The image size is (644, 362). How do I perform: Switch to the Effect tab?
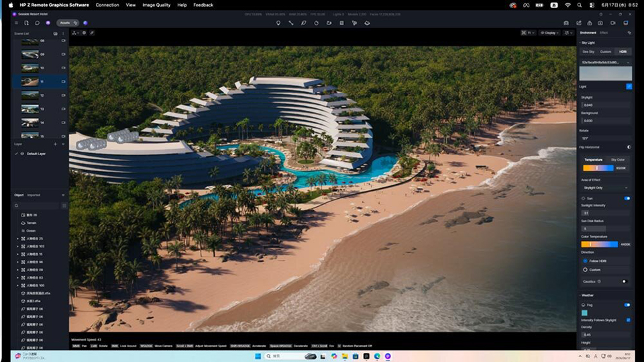(603, 33)
